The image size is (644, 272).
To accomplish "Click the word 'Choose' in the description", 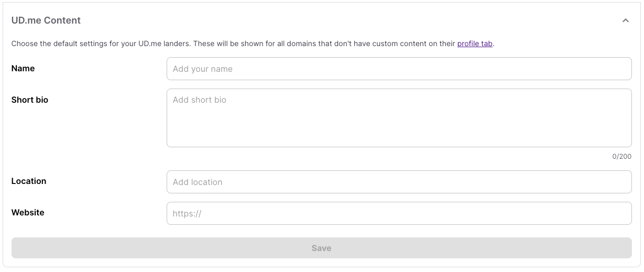I will tap(25, 43).
